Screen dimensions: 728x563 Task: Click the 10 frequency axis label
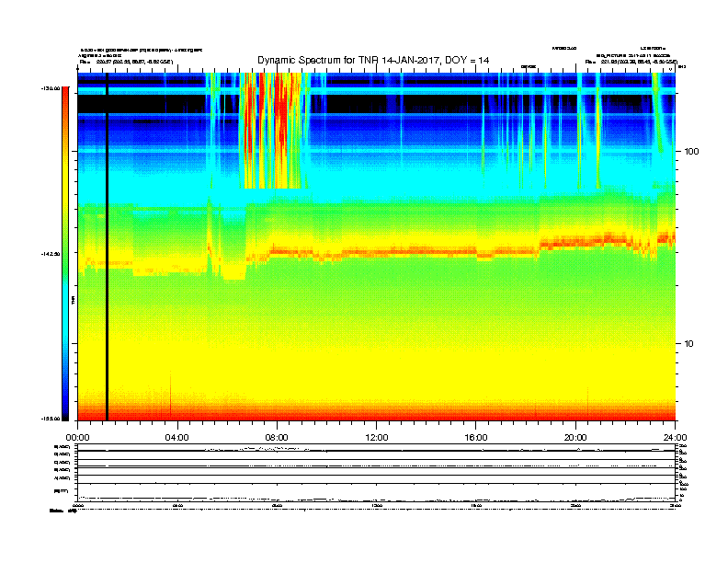[x=689, y=344]
